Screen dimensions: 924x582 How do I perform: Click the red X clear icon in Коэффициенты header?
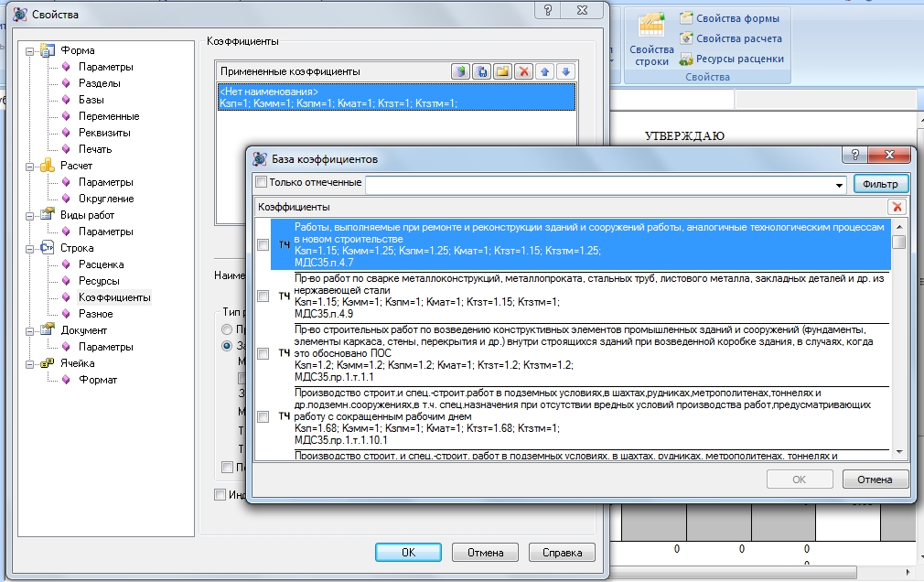[897, 208]
